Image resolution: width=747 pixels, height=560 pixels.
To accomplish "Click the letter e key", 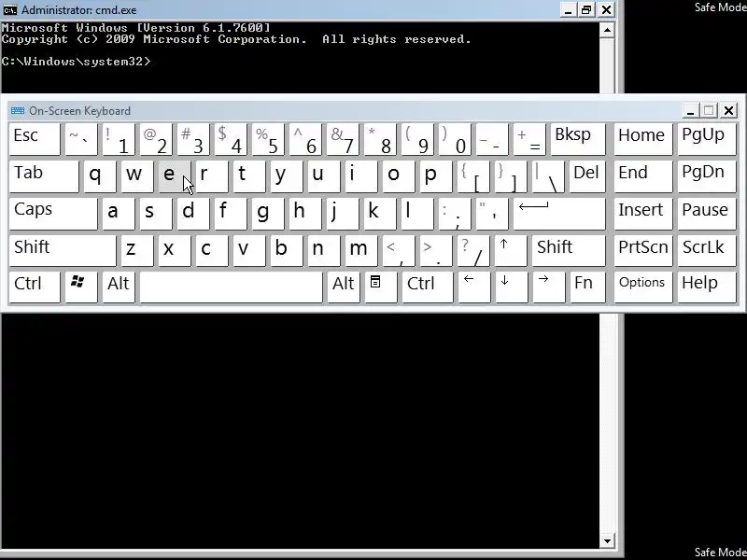I will (174, 176).
